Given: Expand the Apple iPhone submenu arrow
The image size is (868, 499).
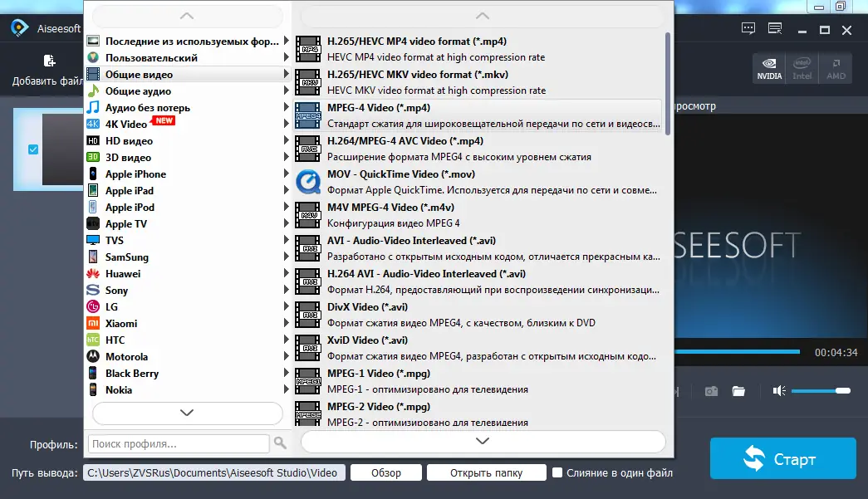Looking at the screenshot, I should click(x=287, y=174).
